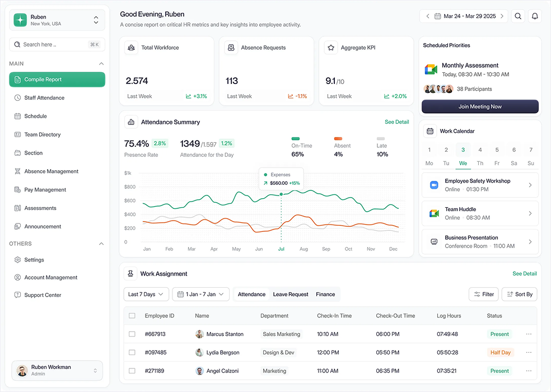This screenshot has height=392, width=551.
Task: Open the search magnifier icon in the header
Action: (518, 16)
